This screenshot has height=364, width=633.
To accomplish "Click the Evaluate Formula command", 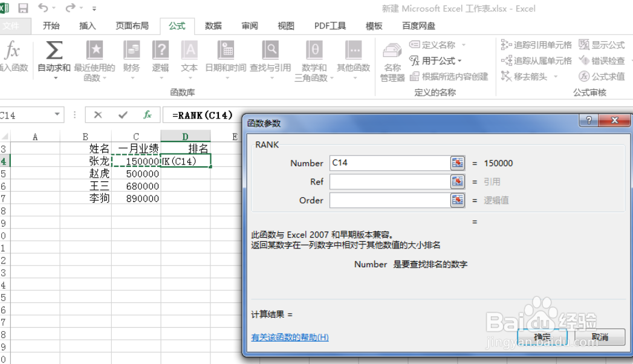I will click(x=602, y=76).
